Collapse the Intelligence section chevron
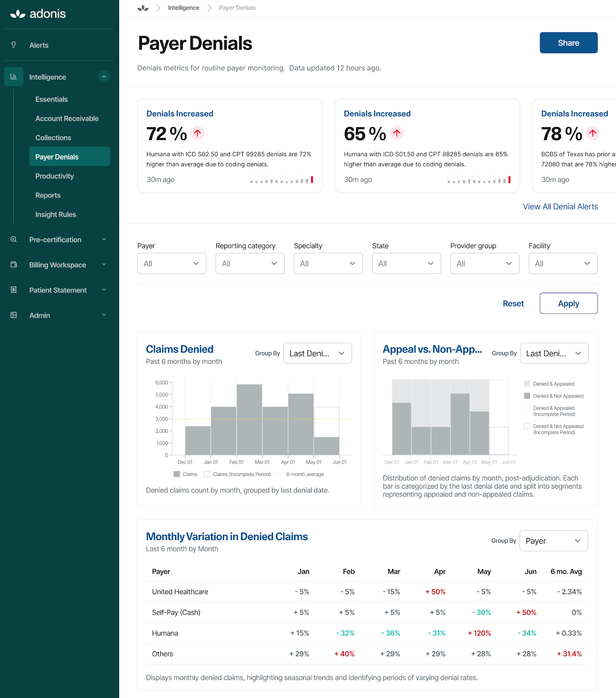This screenshot has width=616, height=698. pos(104,77)
